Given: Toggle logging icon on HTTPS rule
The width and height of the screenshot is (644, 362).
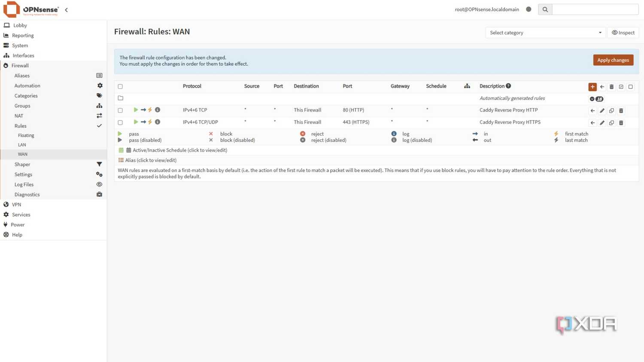Looking at the screenshot, I should [158, 122].
